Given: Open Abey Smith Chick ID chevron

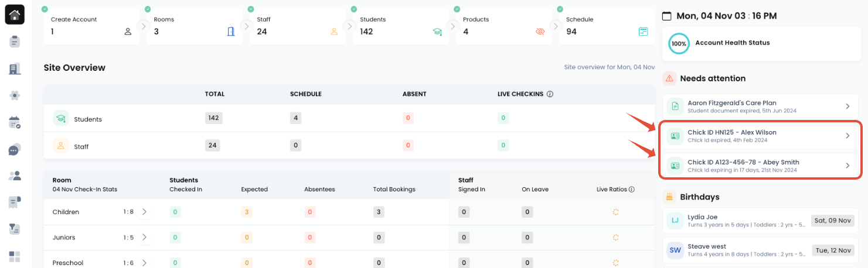Looking at the screenshot, I should click(847, 166).
